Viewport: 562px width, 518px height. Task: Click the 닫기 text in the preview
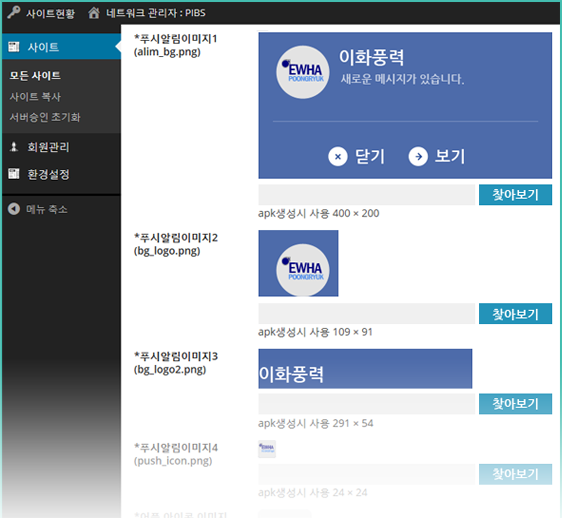click(x=370, y=157)
